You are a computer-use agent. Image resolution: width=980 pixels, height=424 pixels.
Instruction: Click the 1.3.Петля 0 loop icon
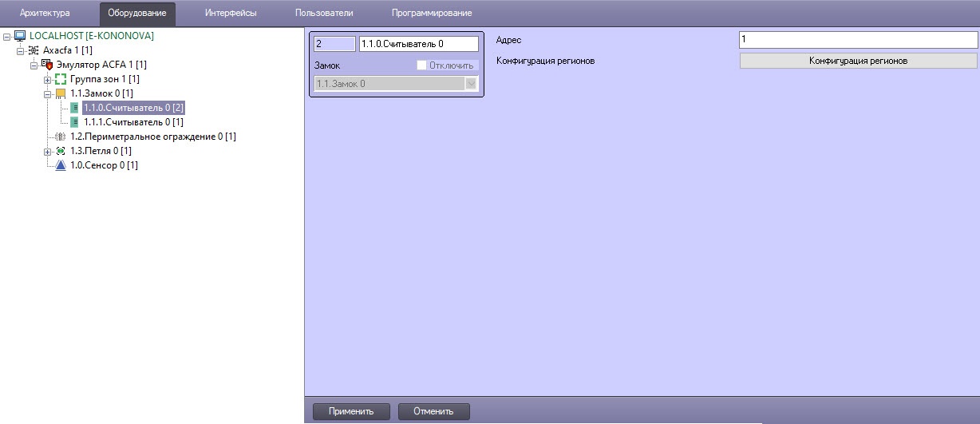(x=61, y=151)
